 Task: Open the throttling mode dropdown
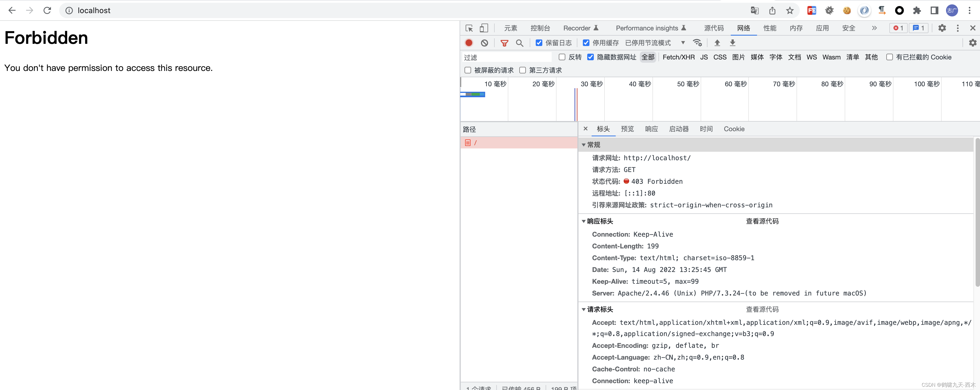pos(655,43)
